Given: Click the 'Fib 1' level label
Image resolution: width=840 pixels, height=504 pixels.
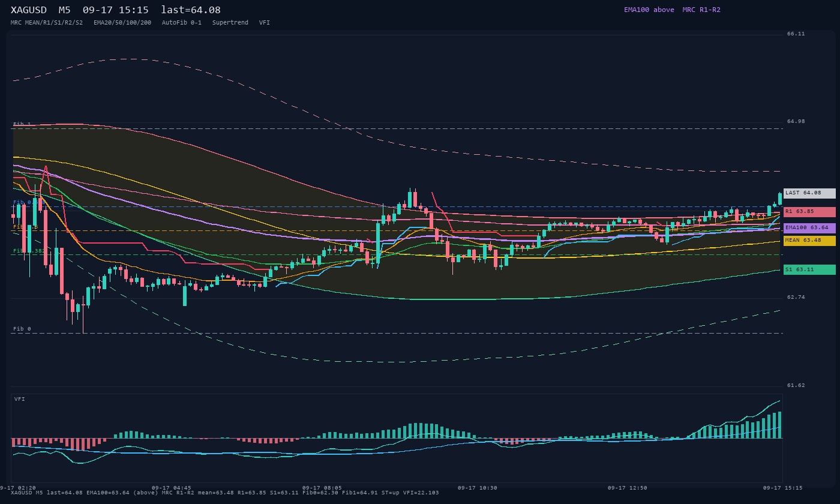Looking at the screenshot, I should pyautogui.click(x=22, y=124).
